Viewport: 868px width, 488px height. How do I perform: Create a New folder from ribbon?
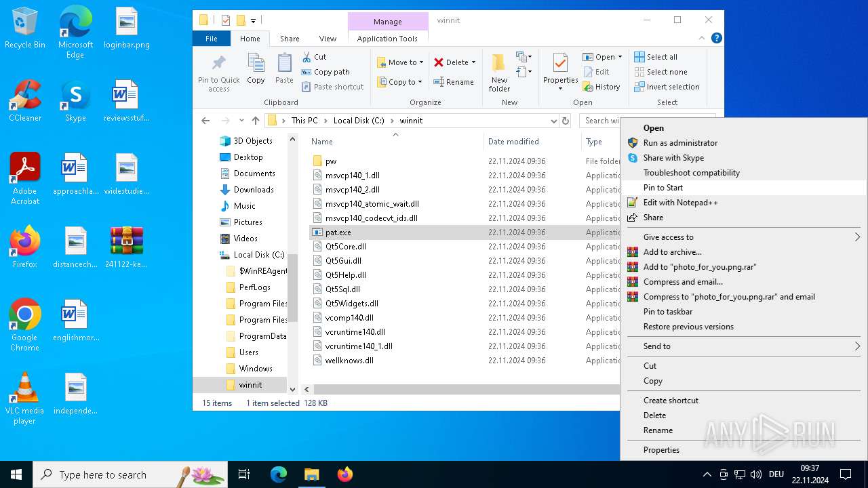(499, 73)
